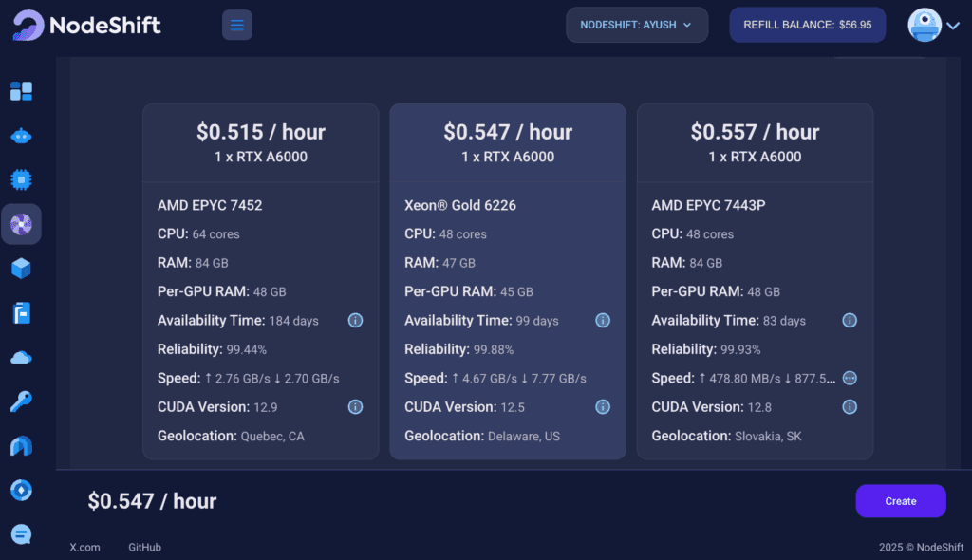972x560 pixels.
Task: Show CUDA Version 12.9 info icon
Action: pyautogui.click(x=355, y=407)
